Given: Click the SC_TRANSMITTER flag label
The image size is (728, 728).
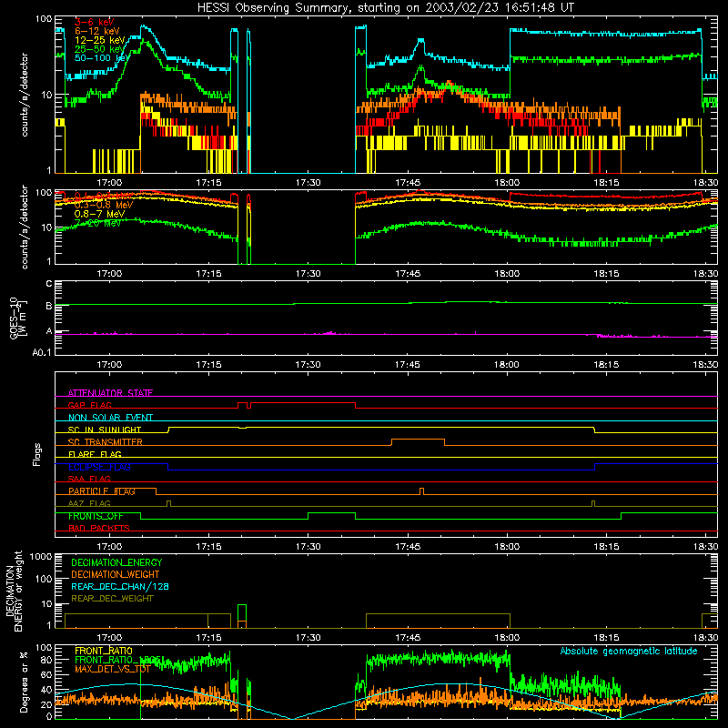Looking at the screenshot, I should pyautogui.click(x=106, y=442).
